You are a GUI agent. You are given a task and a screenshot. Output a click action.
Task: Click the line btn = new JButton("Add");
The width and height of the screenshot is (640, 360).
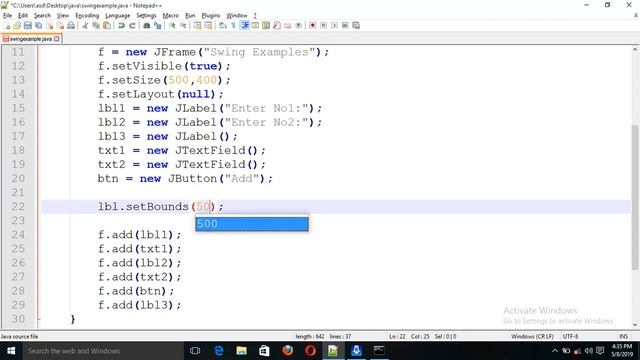(x=185, y=178)
